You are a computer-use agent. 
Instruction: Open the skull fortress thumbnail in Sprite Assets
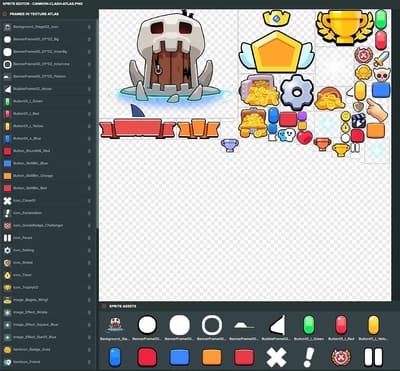(x=115, y=325)
